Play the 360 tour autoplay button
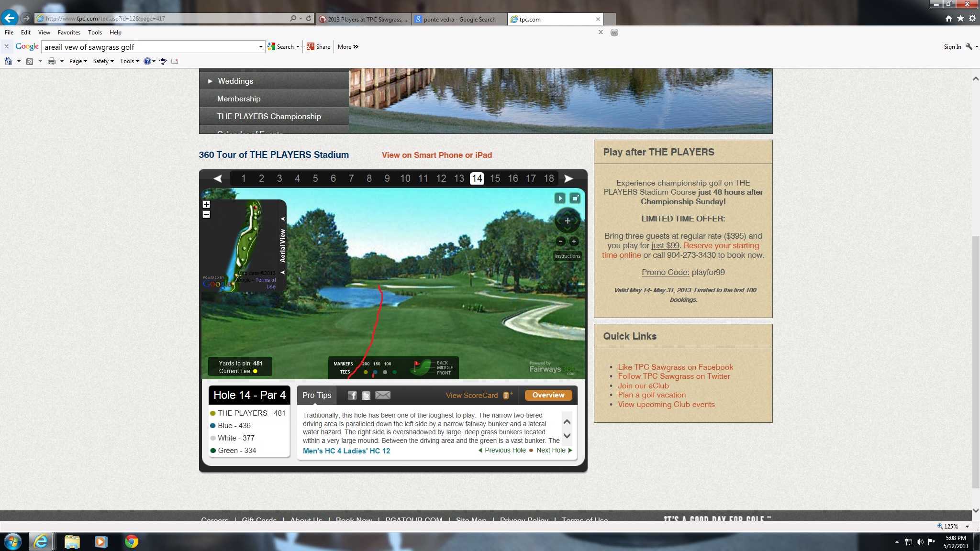Screen dimensions: 980x551 [x=559, y=198]
